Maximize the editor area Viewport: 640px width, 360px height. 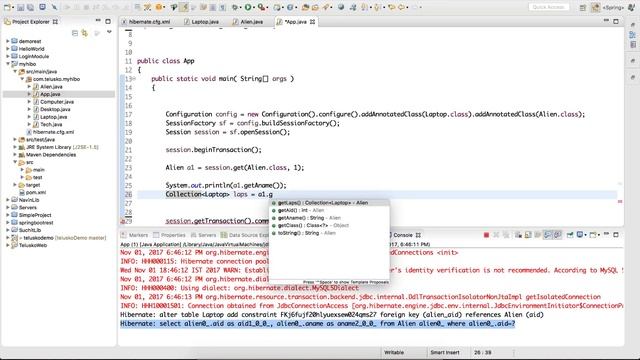616,21
